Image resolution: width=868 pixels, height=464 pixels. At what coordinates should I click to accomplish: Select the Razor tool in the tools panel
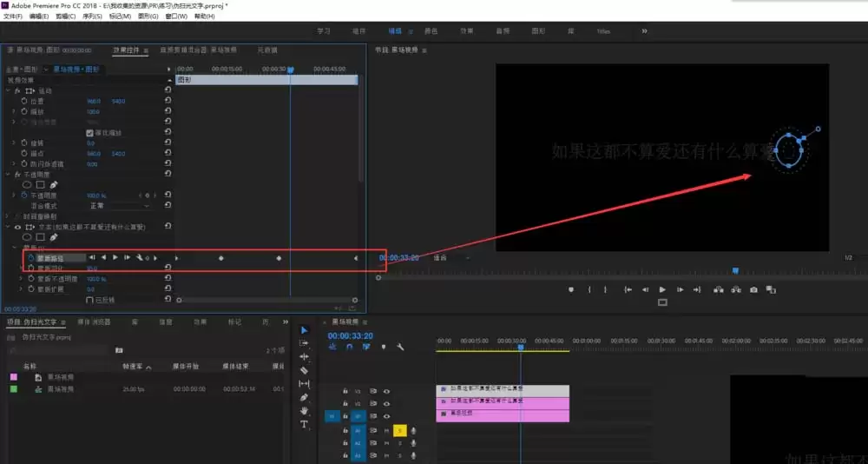(304, 370)
